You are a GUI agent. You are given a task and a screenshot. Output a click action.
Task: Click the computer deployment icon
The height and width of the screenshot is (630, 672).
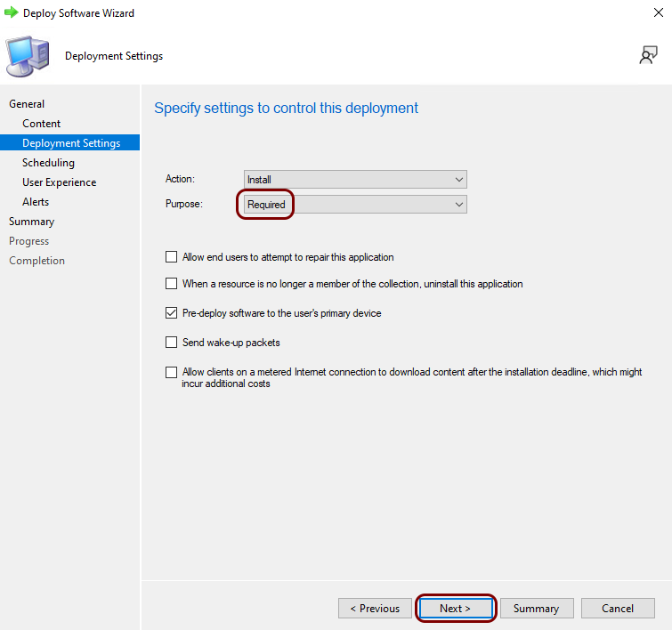pos(28,56)
